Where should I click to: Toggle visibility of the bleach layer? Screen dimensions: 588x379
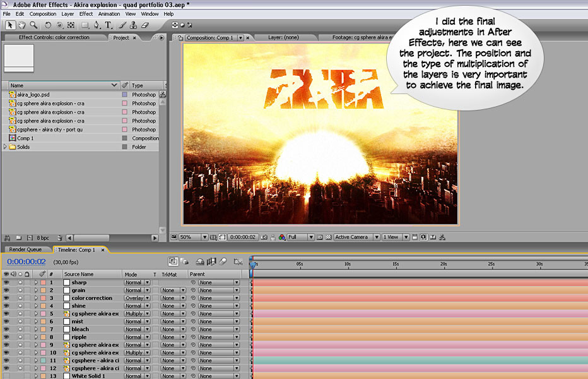pos(6,330)
